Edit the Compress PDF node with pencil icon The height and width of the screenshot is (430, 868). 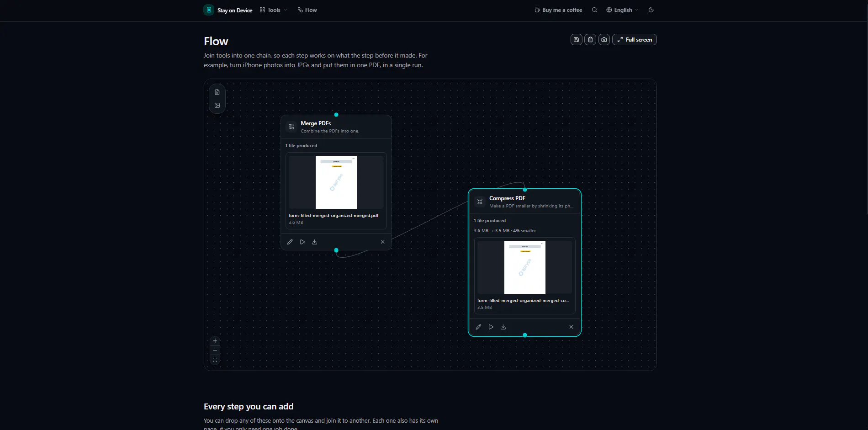(x=478, y=327)
